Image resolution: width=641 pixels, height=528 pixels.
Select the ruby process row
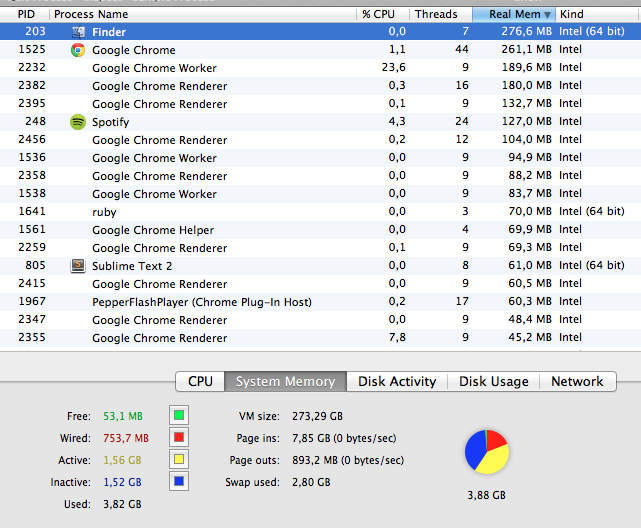pos(320,212)
